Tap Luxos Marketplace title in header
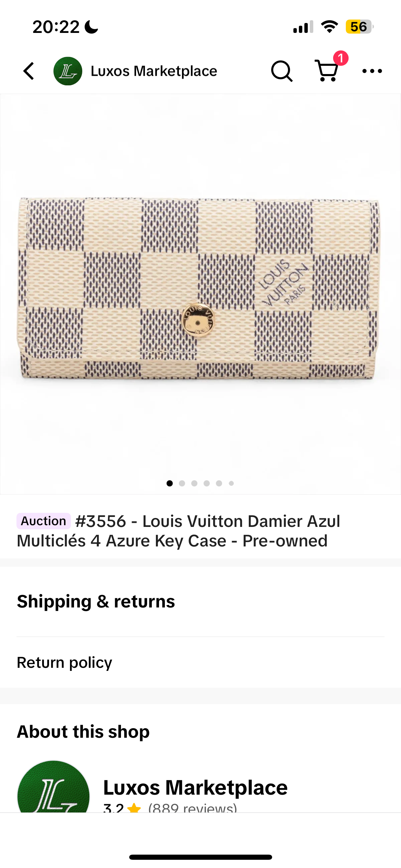 [x=154, y=71]
